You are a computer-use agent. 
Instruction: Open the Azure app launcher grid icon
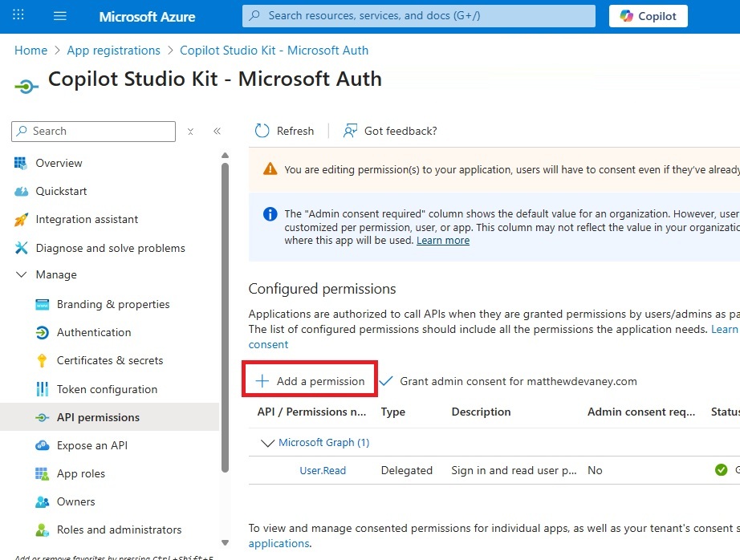(18, 16)
